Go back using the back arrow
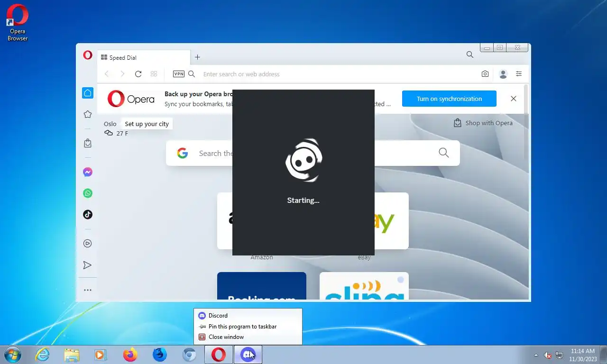The height and width of the screenshot is (364, 607). [107, 74]
